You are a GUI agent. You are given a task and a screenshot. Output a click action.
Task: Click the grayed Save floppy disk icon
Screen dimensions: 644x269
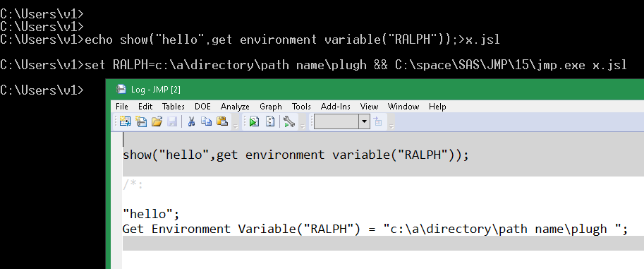click(x=172, y=121)
